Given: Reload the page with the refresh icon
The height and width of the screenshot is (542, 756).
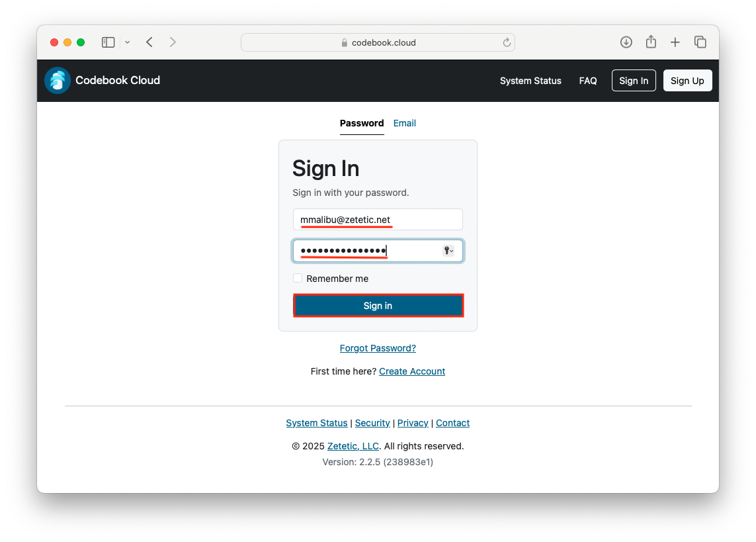Looking at the screenshot, I should (x=507, y=42).
